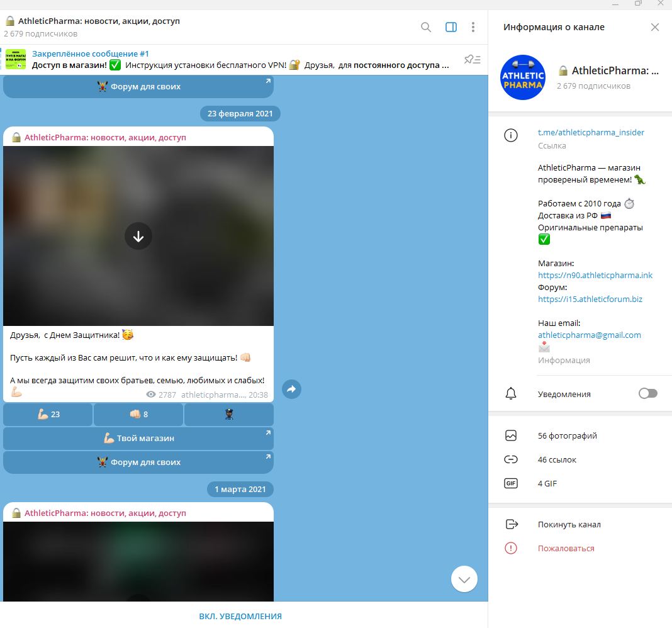The image size is (672, 628).
Task: React with the flexed biceps 23 button
Action: tap(48, 415)
